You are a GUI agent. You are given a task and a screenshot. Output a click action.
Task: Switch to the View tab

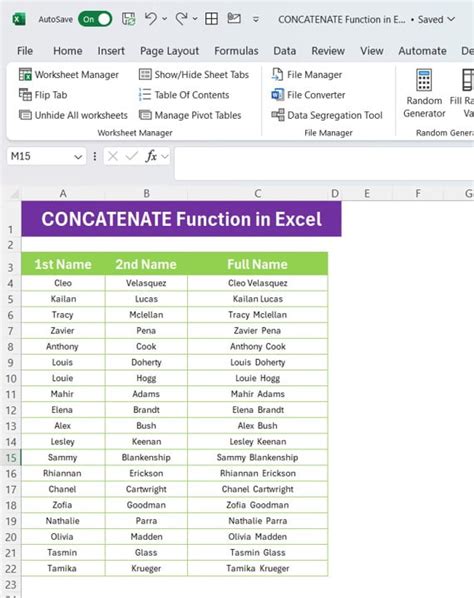pyautogui.click(x=372, y=51)
